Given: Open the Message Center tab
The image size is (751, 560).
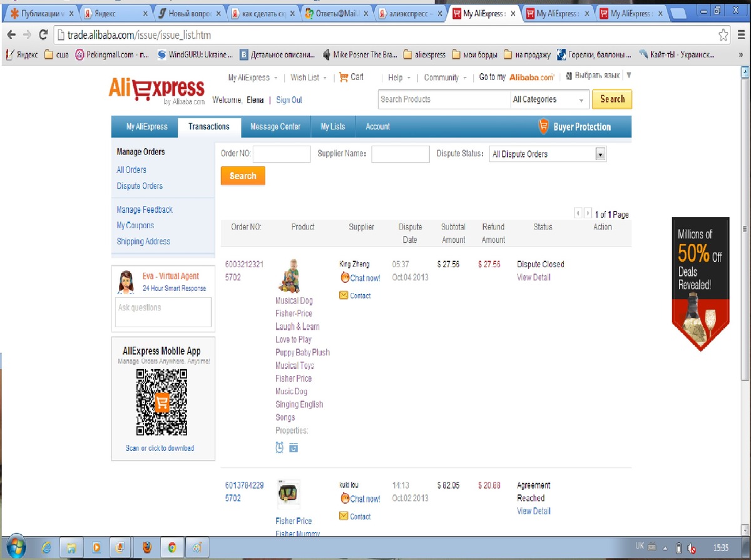Looking at the screenshot, I should [x=275, y=126].
